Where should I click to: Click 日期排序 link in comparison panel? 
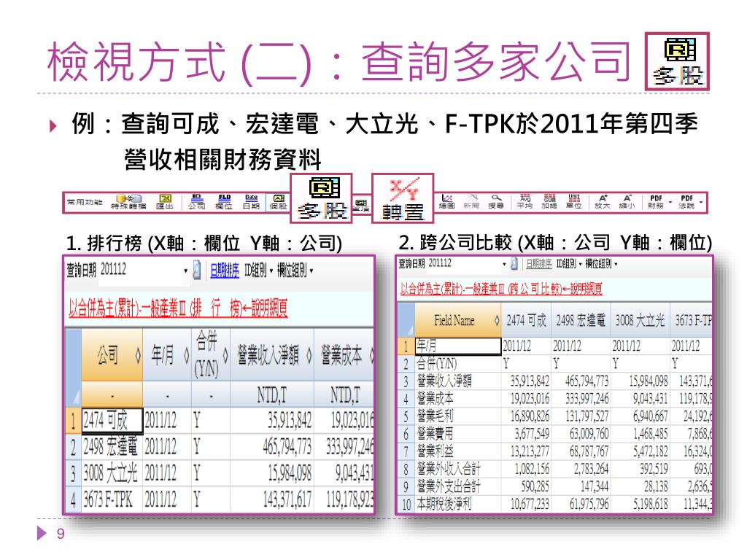point(539,263)
